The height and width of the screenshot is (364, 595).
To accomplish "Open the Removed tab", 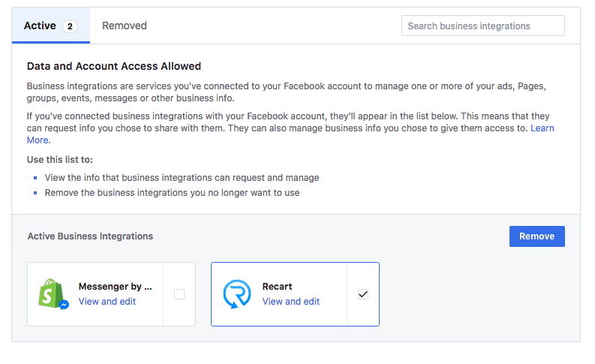I will click(125, 26).
